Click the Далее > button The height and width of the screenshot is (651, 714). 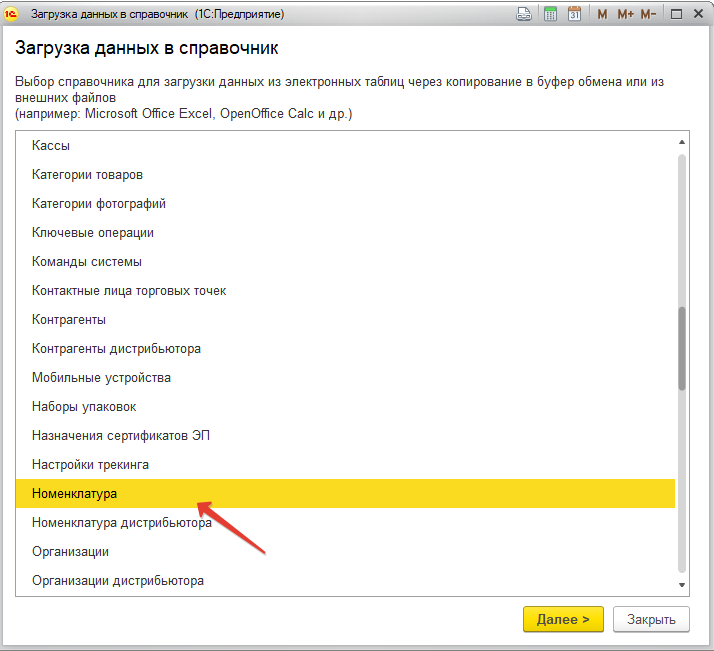click(x=563, y=619)
